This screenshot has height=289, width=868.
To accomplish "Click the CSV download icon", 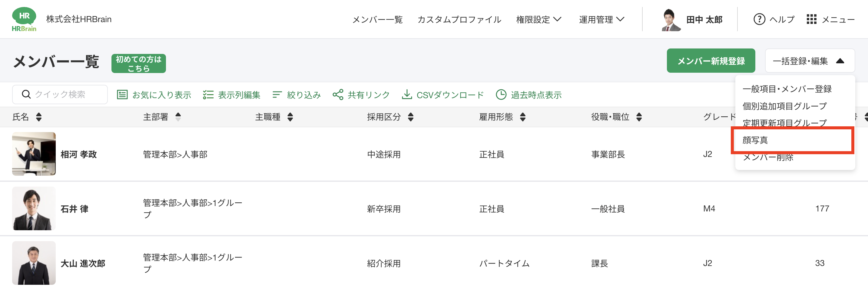I will (x=407, y=95).
